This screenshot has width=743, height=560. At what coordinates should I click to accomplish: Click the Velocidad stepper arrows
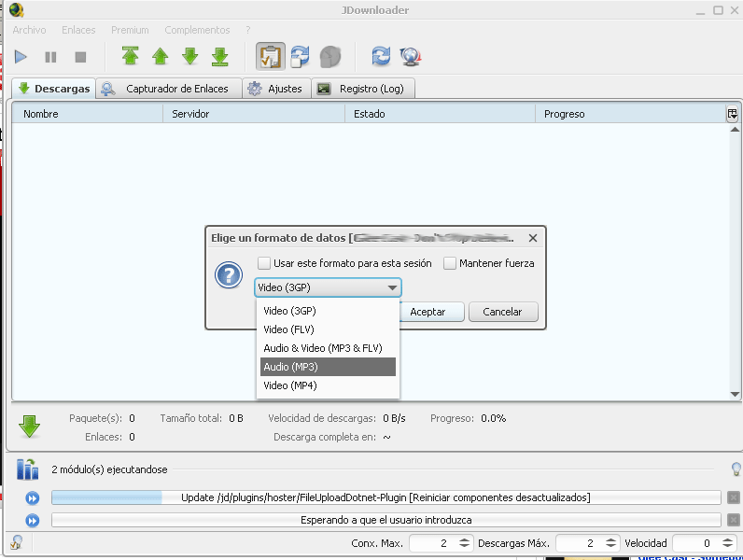[x=728, y=543]
